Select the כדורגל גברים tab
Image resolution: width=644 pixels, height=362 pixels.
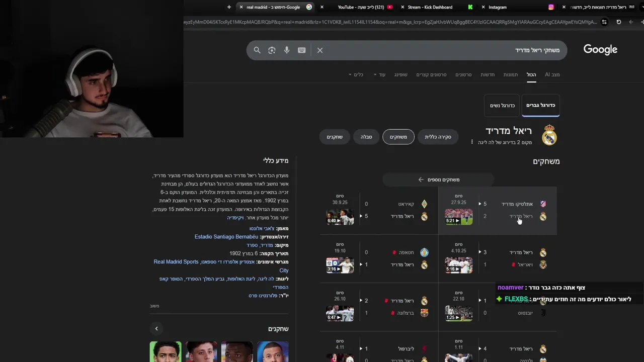[x=540, y=105]
